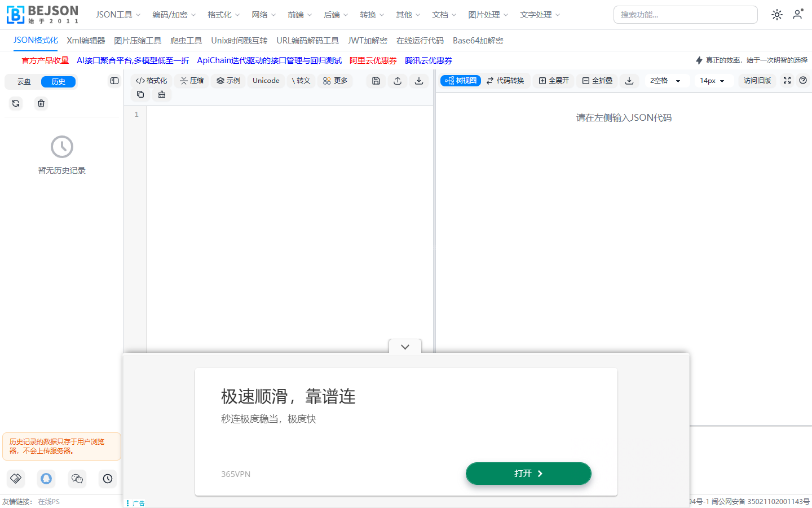
Task: Click the 压缩 compress button
Action: coord(192,81)
